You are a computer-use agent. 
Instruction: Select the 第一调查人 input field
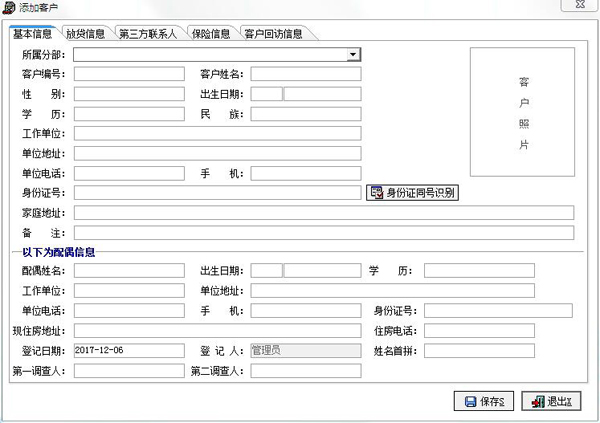click(129, 371)
